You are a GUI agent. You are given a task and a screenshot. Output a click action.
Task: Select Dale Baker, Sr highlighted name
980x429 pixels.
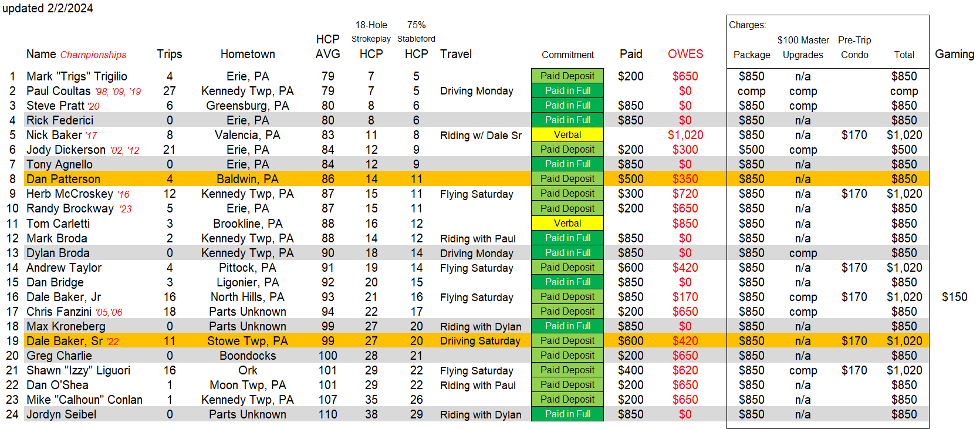pos(65,341)
